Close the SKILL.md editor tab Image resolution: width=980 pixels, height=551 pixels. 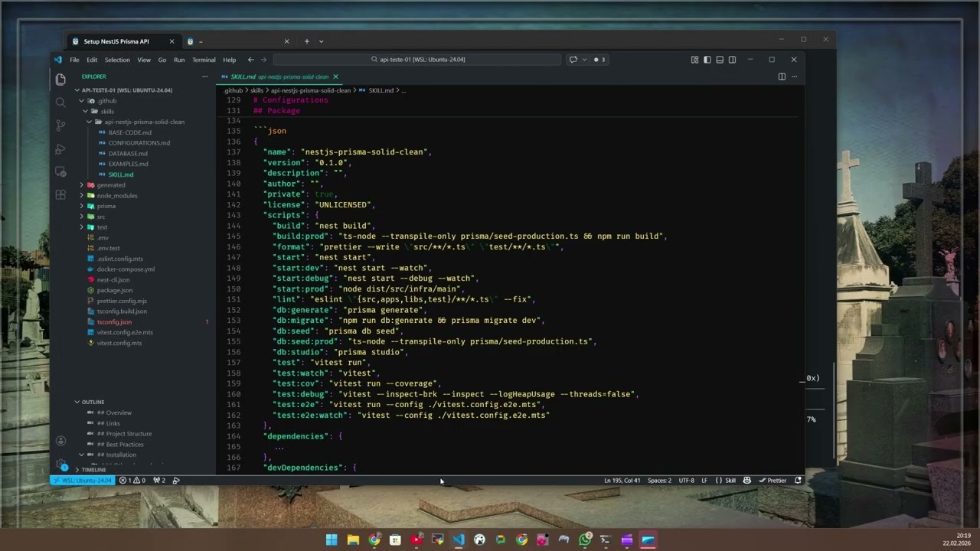[x=335, y=77]
